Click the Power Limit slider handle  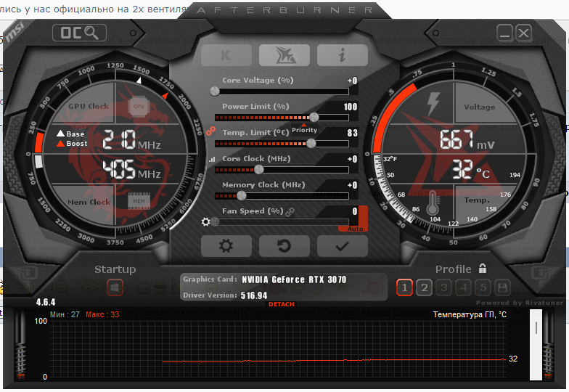point(314,118)
